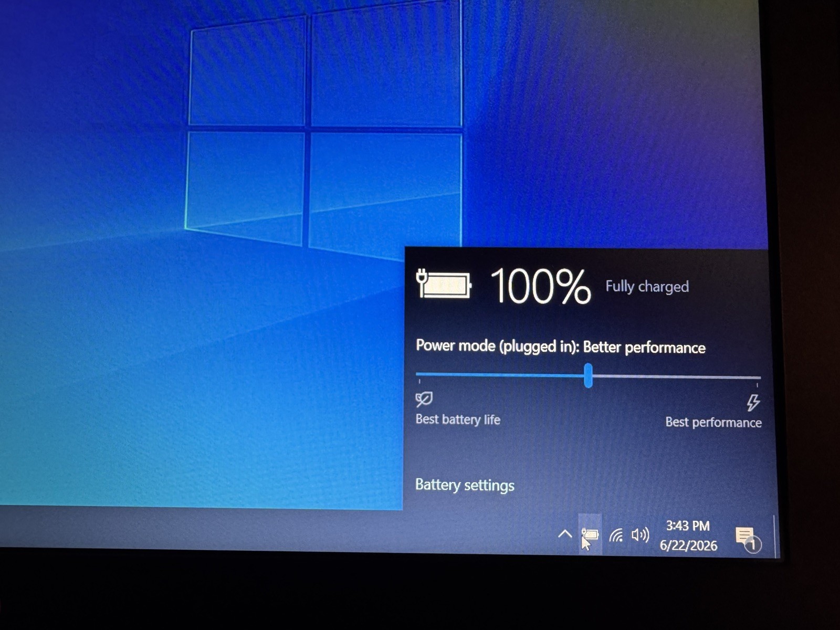Click the speaker volume icon
840x630 pixels.
click(x=640, y=535)
